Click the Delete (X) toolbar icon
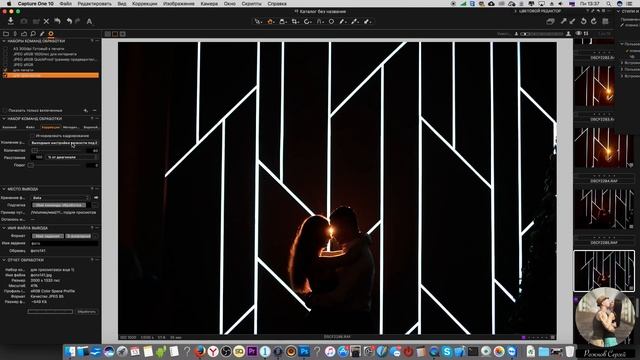 click(x=46, y=21)
